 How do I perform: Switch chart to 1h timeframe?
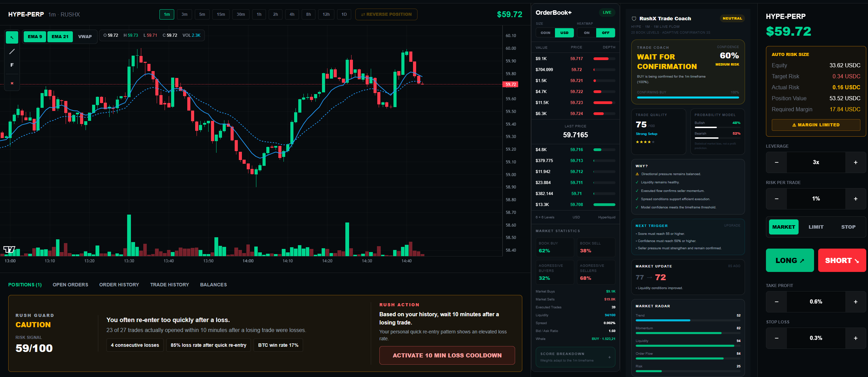click(259, 14)
